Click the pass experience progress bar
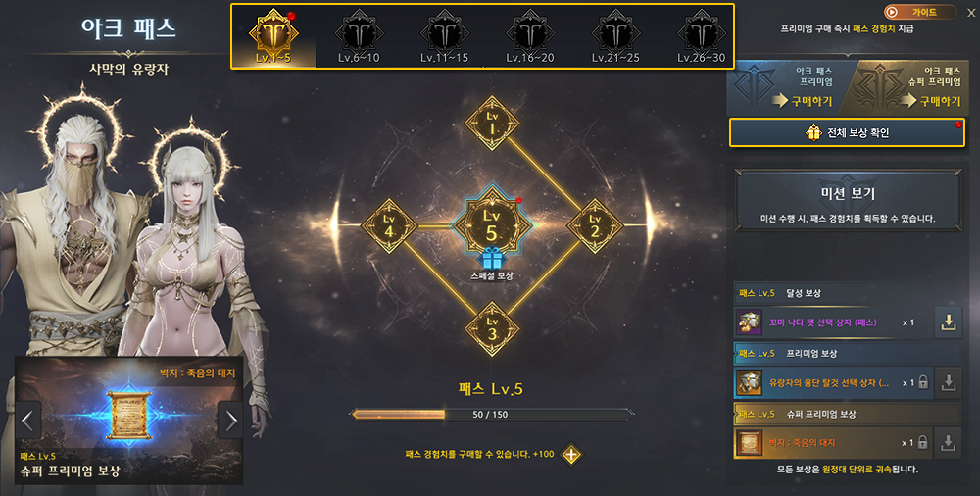 point(491,414)
